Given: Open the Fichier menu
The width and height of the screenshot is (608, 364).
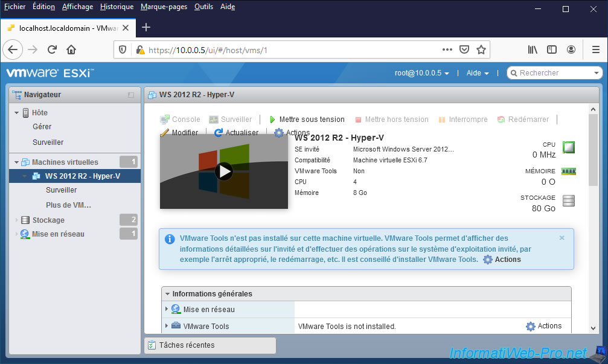Looking at the screenshot, I should point(14,7).
